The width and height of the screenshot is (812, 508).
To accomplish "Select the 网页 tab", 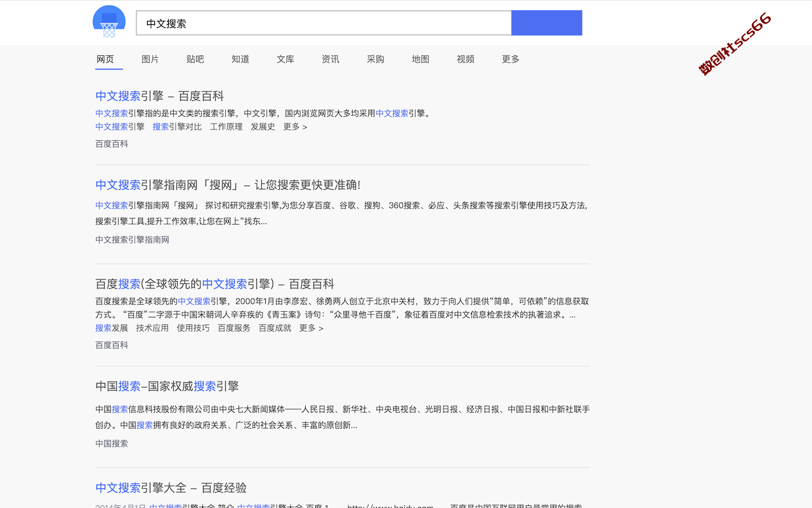I will (105, 59).
